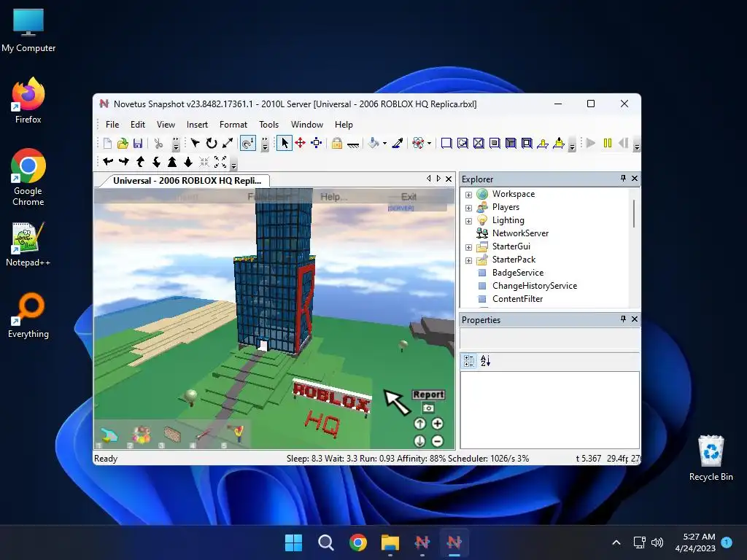
Task: Click the Explorer panel vertical scrollbar
Action: pyautogui.click(x=634, y=214)
